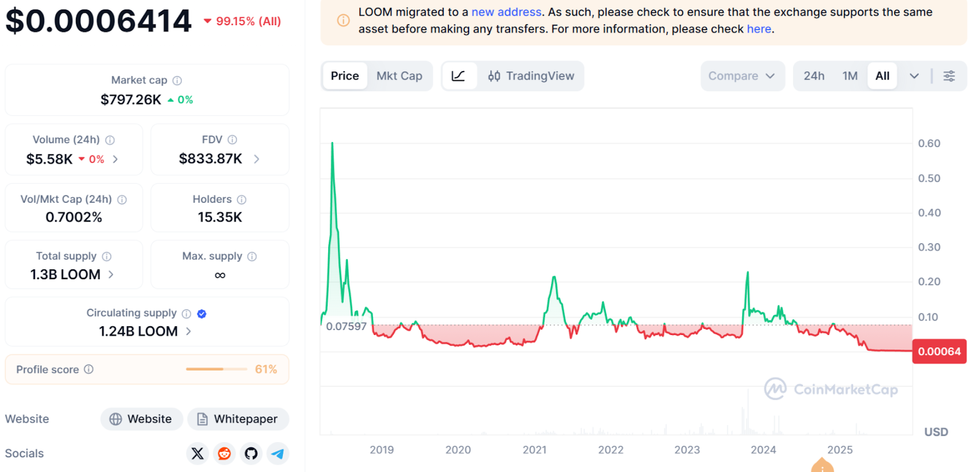Viewport: 980px width, 472px height.
Task: Open the Whitepaper button
Action: pos(238,419)
